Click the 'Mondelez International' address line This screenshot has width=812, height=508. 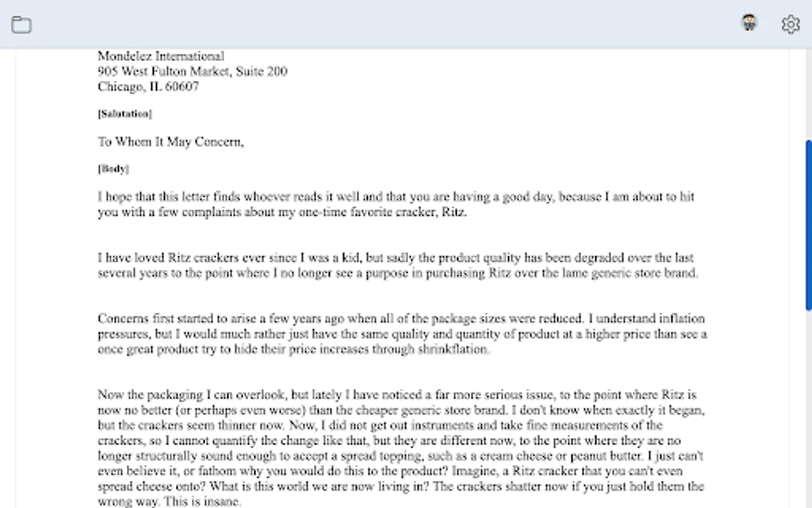coord(161,56)
